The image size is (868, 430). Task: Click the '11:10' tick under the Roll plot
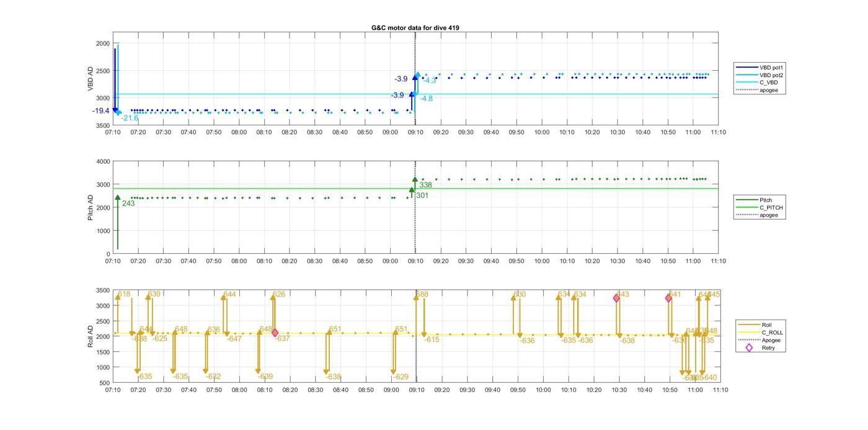coord(720,390)
